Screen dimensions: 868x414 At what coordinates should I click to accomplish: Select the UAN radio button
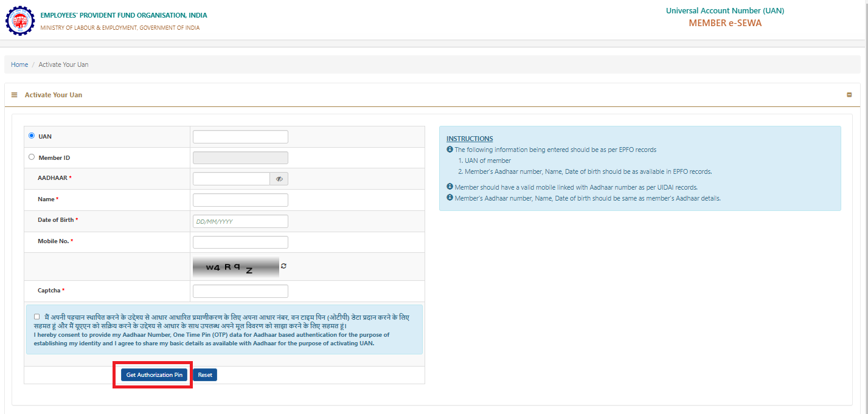pyautogui.click(x=32, y=136)
